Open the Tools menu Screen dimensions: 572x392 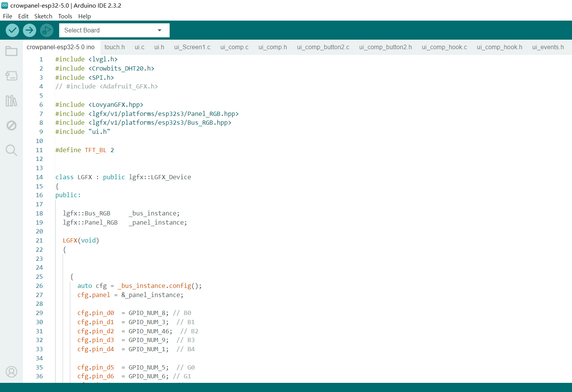(x=65, y=16)
